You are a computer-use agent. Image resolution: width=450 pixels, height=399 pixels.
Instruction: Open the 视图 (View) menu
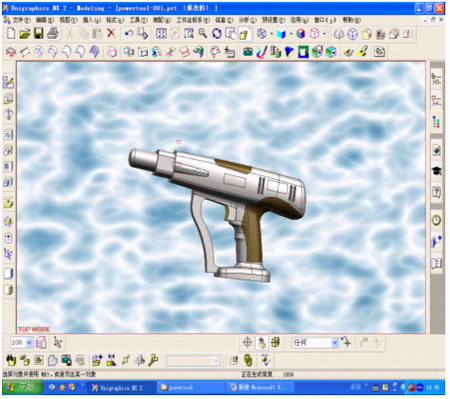[x=68, y=20]
